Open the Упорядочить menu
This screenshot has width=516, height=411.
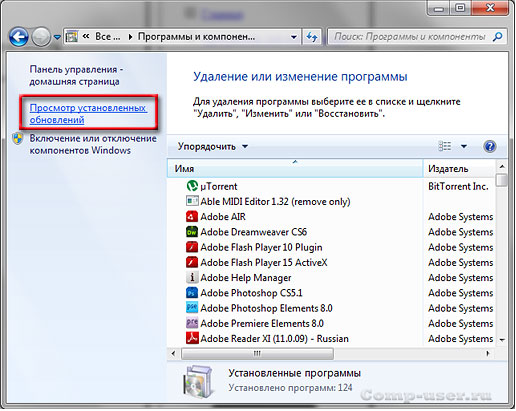point(213,147)
